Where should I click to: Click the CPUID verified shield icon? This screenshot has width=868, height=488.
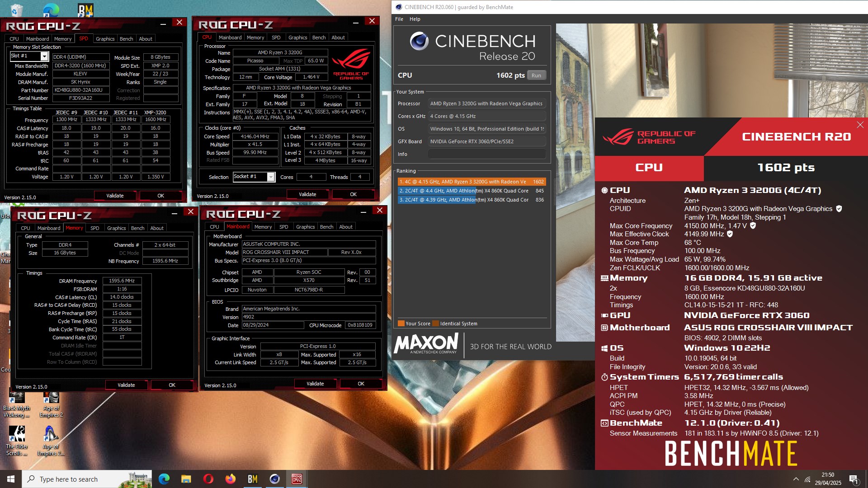[x=839, y=209]
